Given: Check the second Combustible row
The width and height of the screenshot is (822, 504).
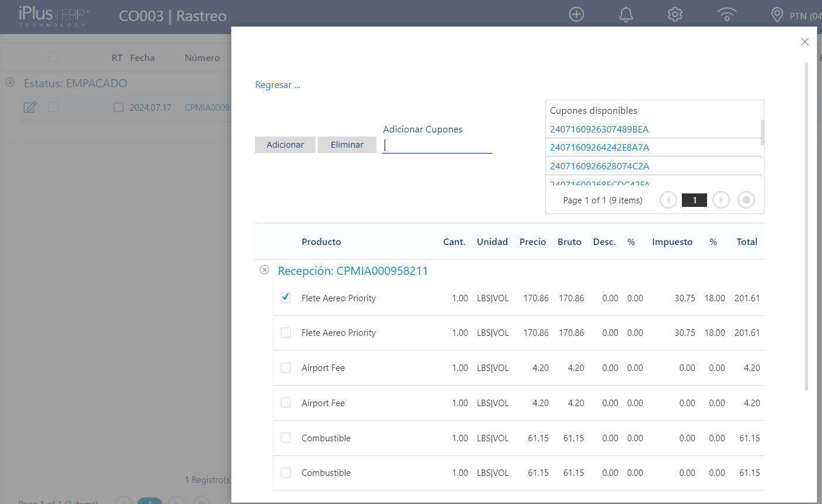Looking at the screenshot, I should click(286, 472).
